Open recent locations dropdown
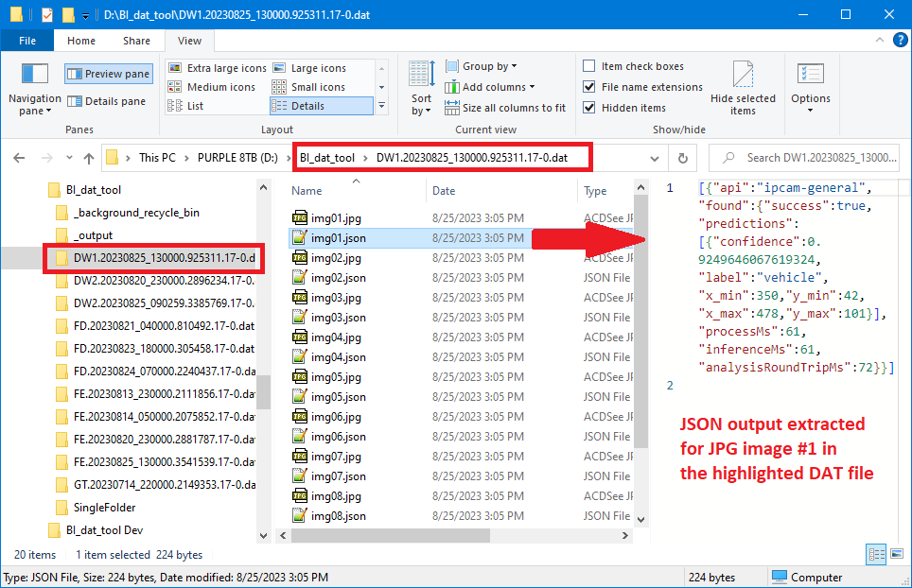 tap(69, 158)
